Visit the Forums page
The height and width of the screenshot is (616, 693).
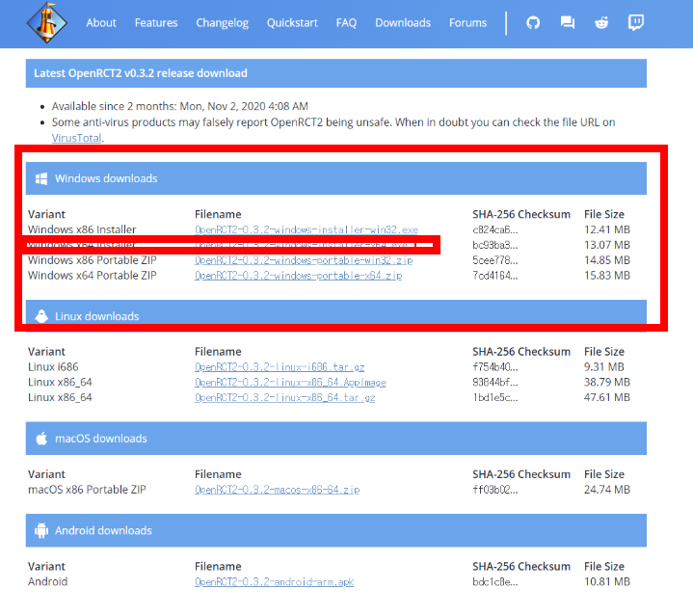(x=468, y=22)
